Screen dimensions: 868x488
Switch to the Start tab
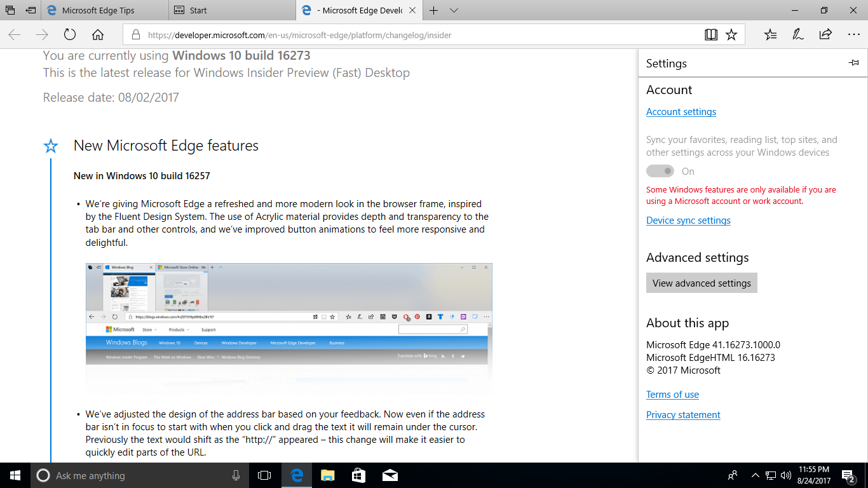pos(233,10)
